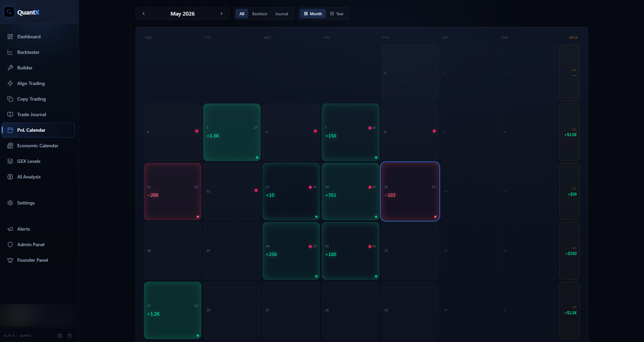The width and height of the screenshot is (644, 342).
Task: Select Sunday May 10 cell
Action: pos(528,132)
